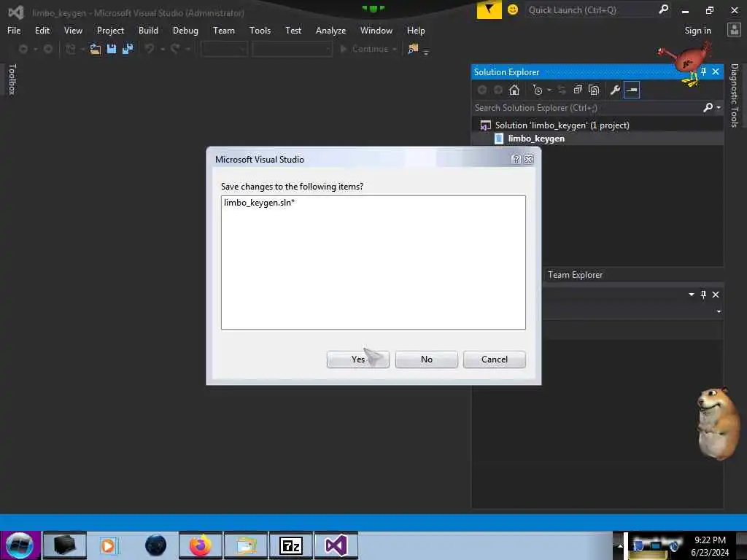Click the Save All toolbar icon
Viewport: 747px width, 560px height.
tap(128, 49)
